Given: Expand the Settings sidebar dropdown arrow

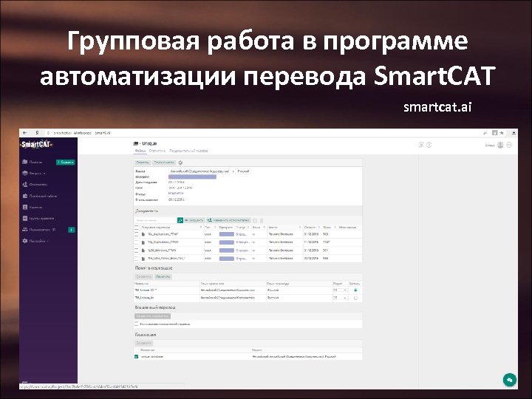Looking at the screenshot, I should tap(48, 241).
